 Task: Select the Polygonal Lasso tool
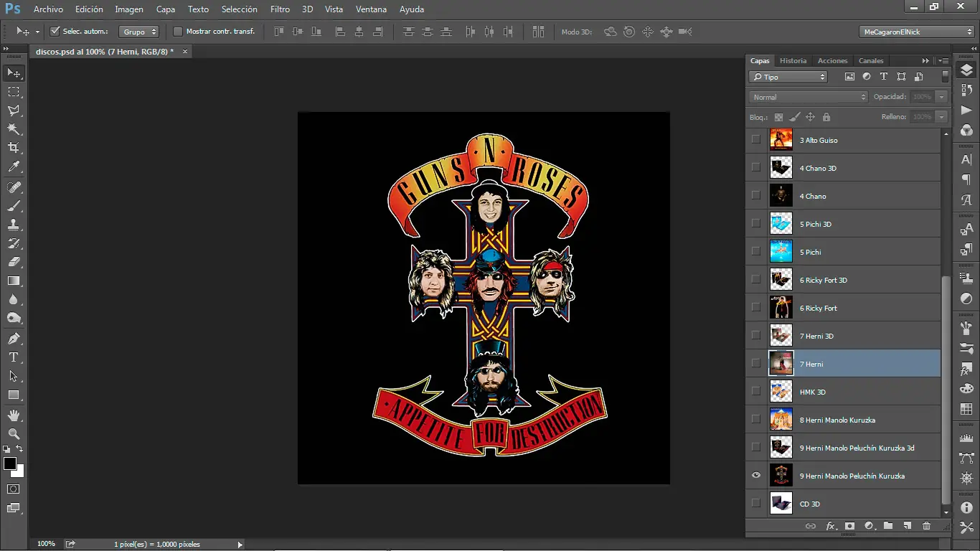[x=14, y=110]
